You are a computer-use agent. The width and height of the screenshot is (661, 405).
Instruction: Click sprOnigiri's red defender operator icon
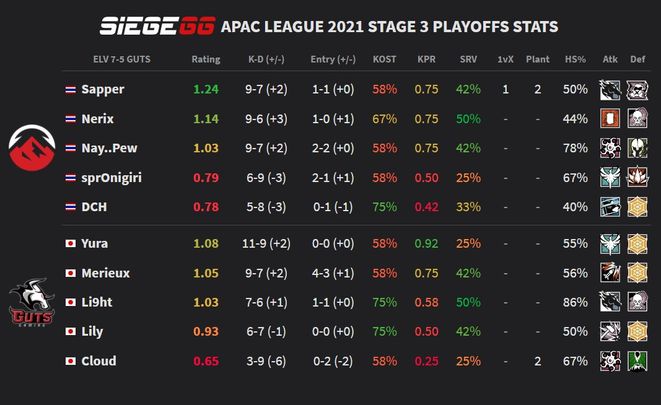pos(637,177)
